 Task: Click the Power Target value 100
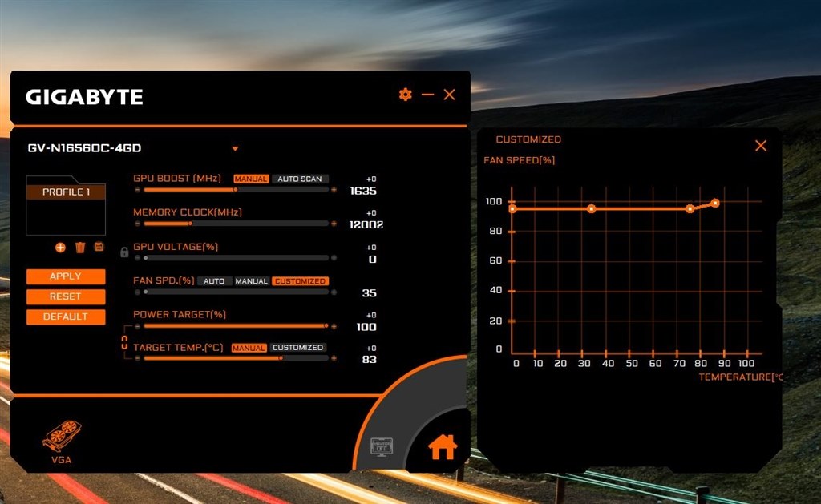pyautogui.click(x=366, y=327)
